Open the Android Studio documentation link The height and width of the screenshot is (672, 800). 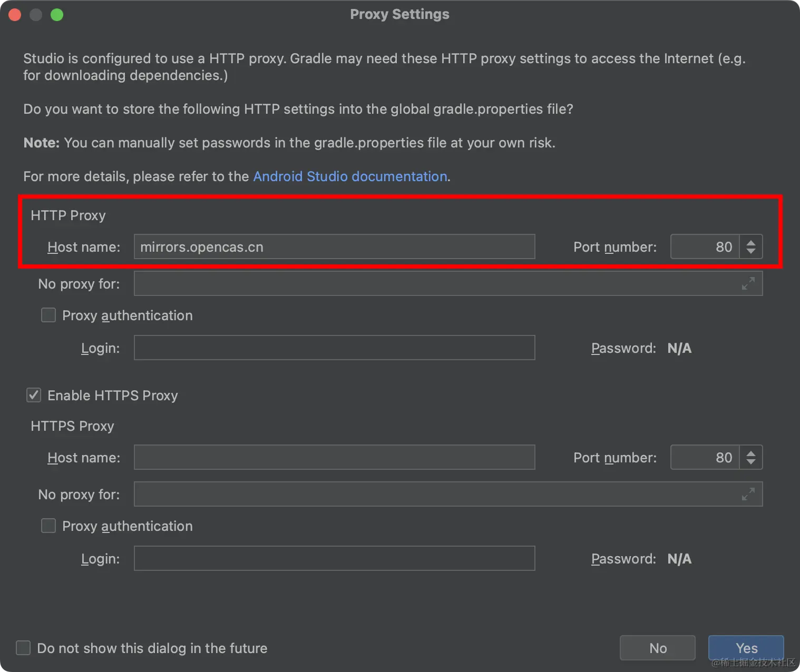[x=350, y=176]
